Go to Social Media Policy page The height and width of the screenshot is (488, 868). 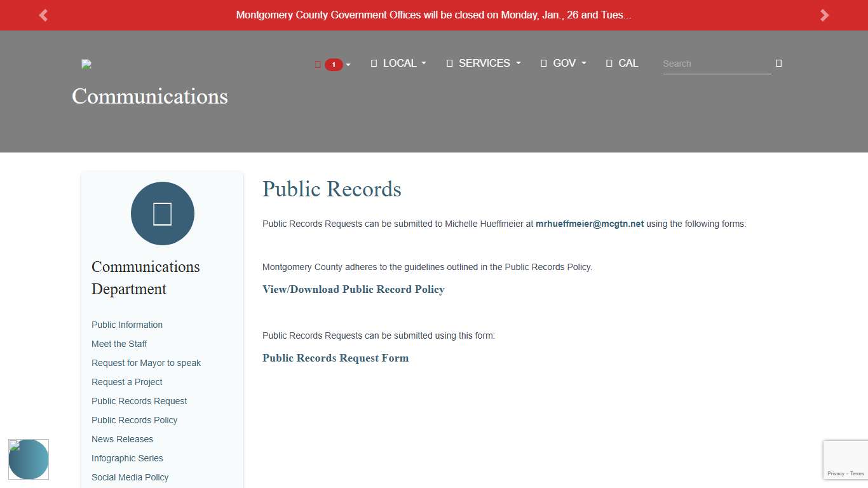pos(130,477)
